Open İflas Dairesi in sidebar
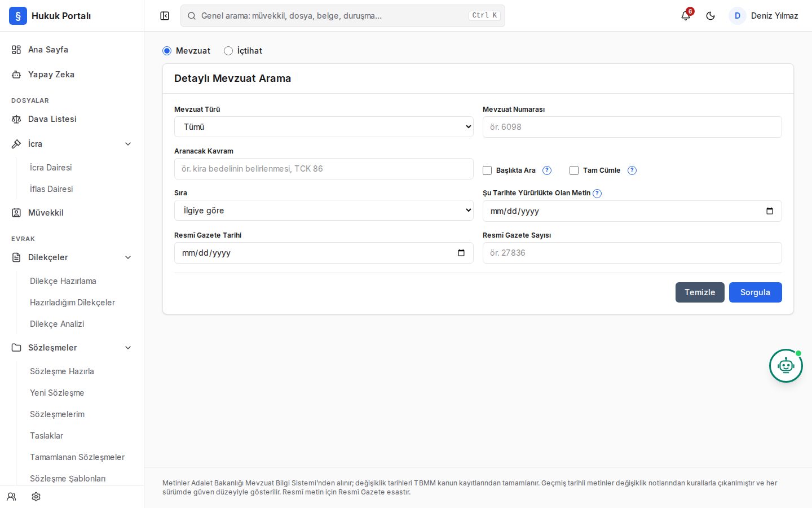This screenshot has width=812, height=508. click(51, 189)
